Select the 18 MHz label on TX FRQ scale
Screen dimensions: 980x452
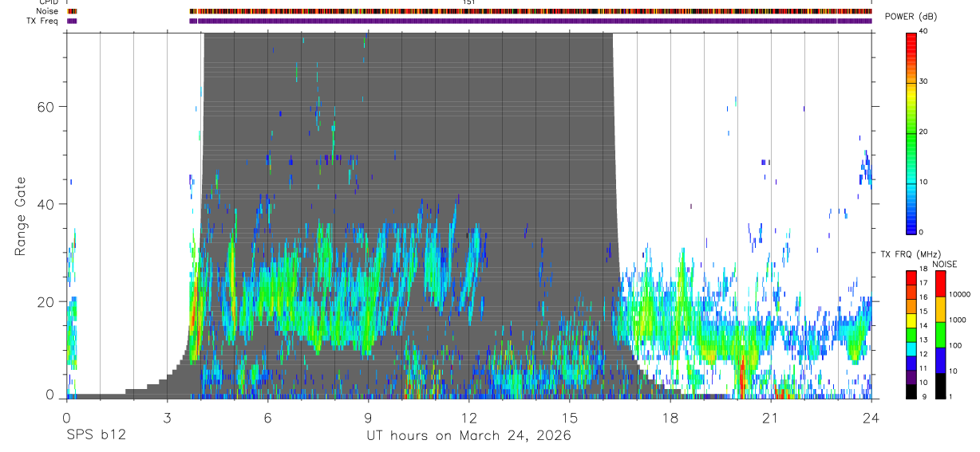tap(923, 271)
